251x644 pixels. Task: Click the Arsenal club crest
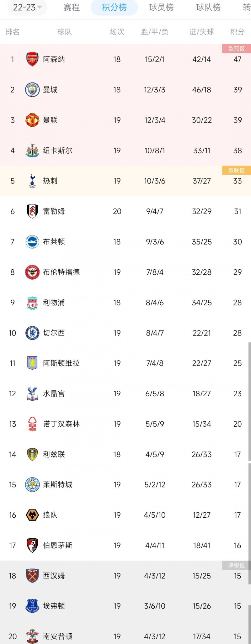tap(32, 59)
